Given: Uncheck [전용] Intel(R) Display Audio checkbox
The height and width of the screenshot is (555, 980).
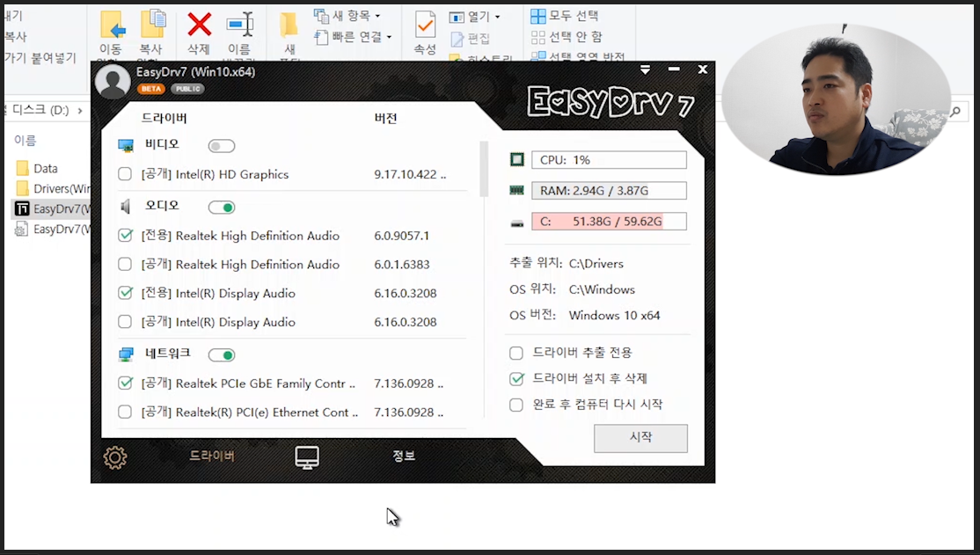Looking at the screenshot, I should 125,293.
